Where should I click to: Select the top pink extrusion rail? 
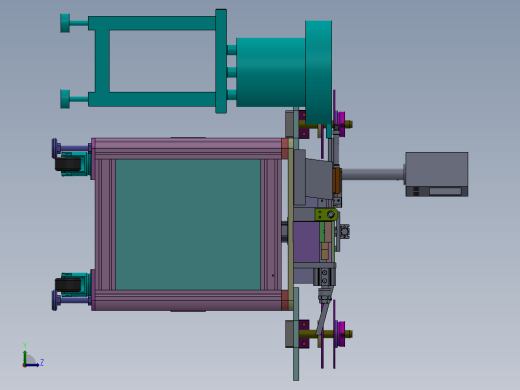pos(188,148)
